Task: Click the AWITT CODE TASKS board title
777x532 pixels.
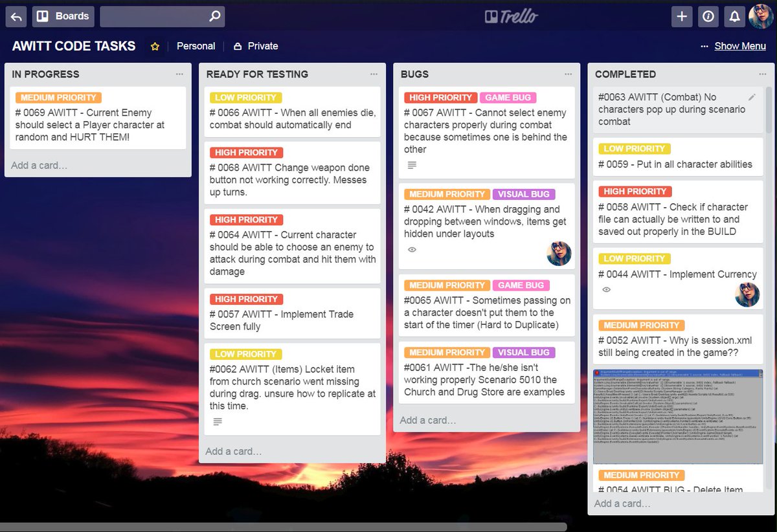Action: pos(74,46)
